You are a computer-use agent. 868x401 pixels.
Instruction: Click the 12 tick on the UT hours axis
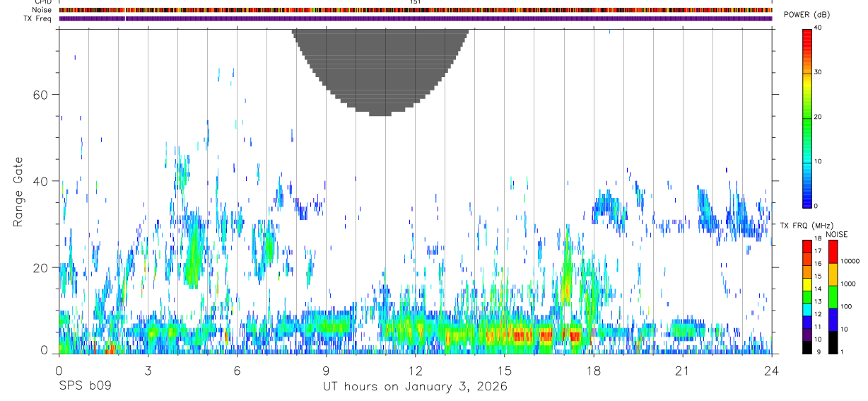point(415,371)
